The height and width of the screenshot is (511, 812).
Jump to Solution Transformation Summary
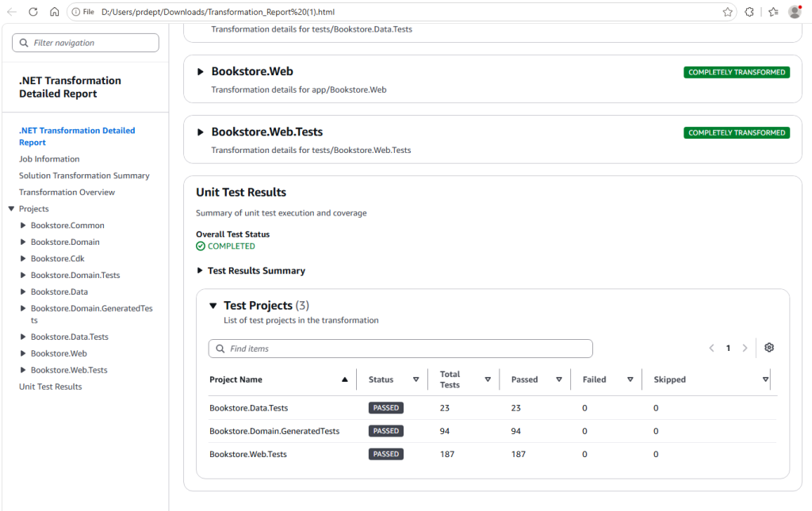pos(84,175)
